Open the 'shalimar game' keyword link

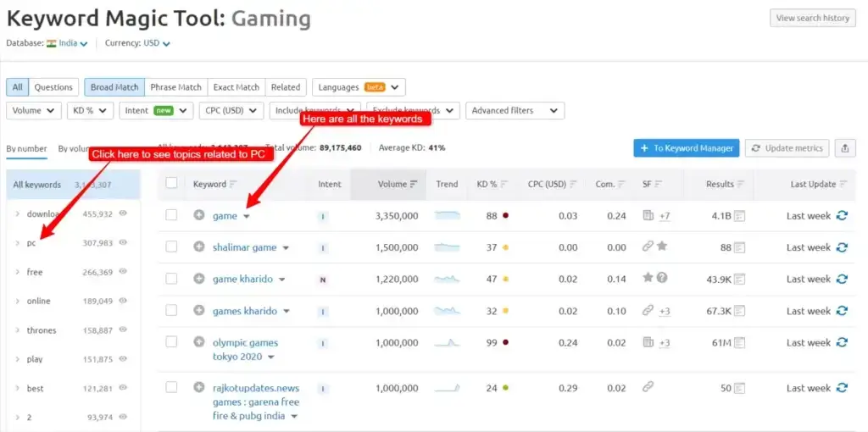click(x=245, y=247)
